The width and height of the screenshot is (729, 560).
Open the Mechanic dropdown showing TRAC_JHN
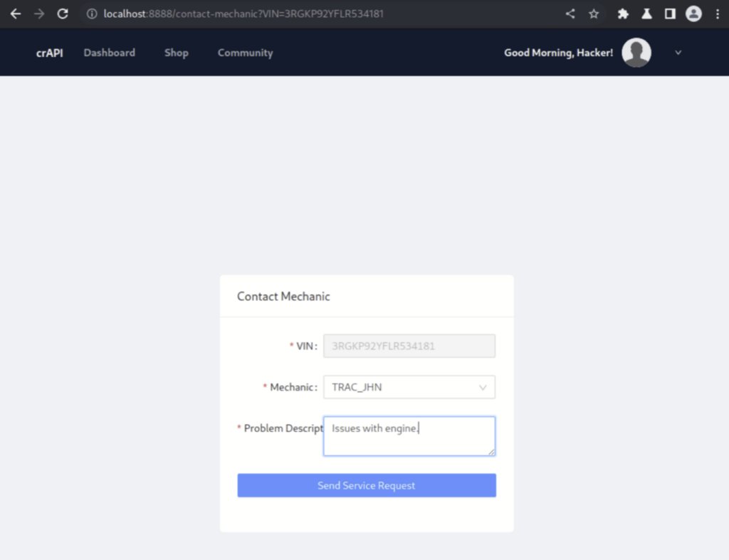[409, 387]
